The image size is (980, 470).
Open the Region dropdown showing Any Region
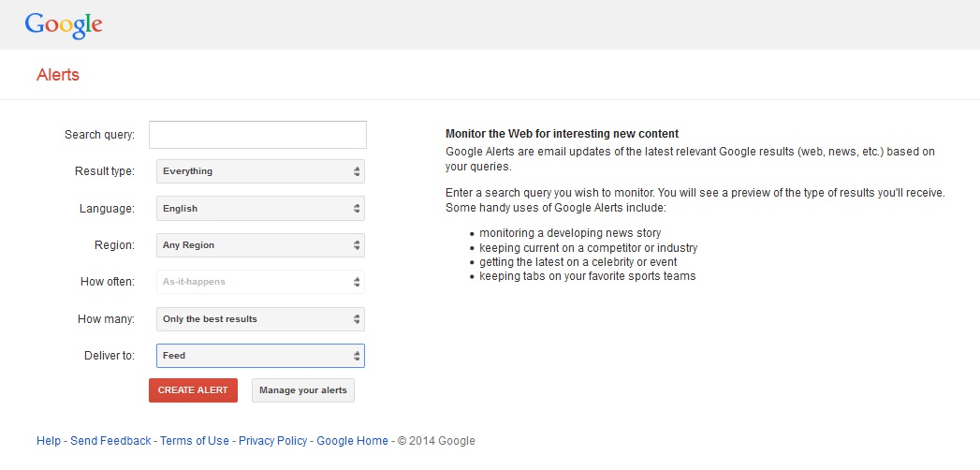coord(260,245)
